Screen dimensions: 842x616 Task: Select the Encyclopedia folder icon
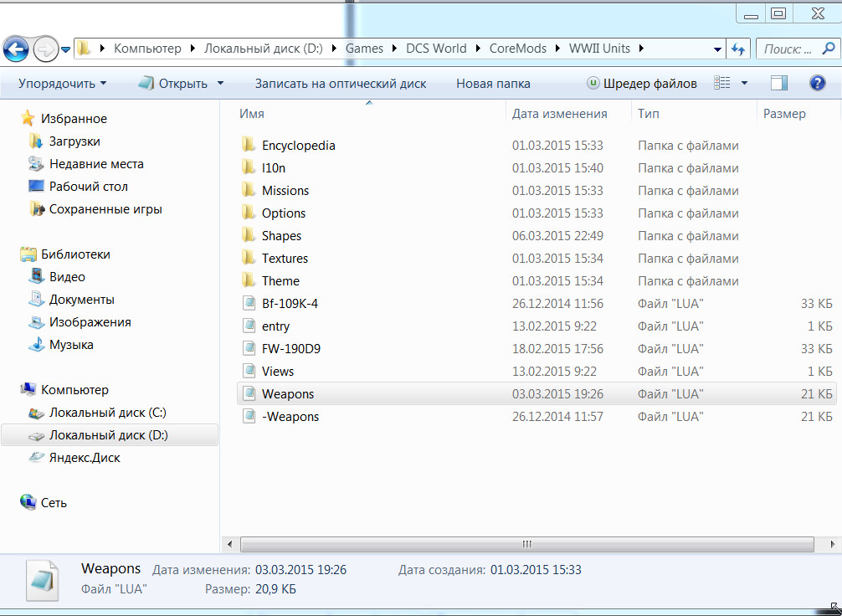[x=248, y=145]
